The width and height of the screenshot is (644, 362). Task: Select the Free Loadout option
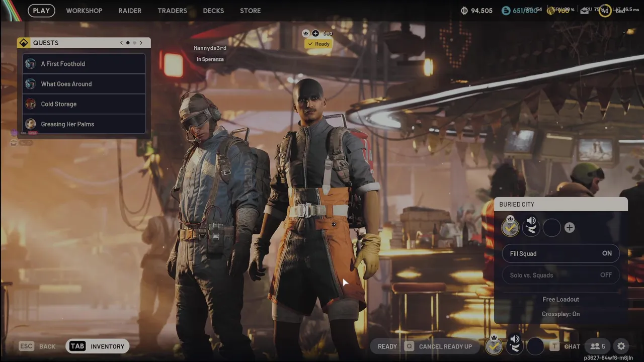click(x=561, y=299)
